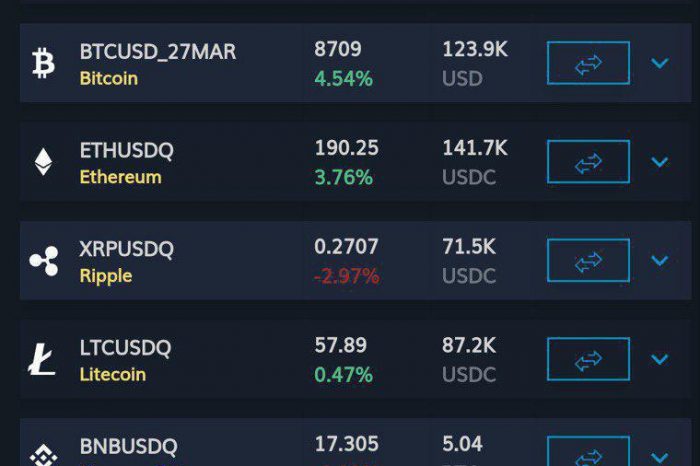Image resolution: width=700 pixels, height=466 pixels.
Task: Expand the BTCUSD_27MAR row chevron
Action: 660,63
